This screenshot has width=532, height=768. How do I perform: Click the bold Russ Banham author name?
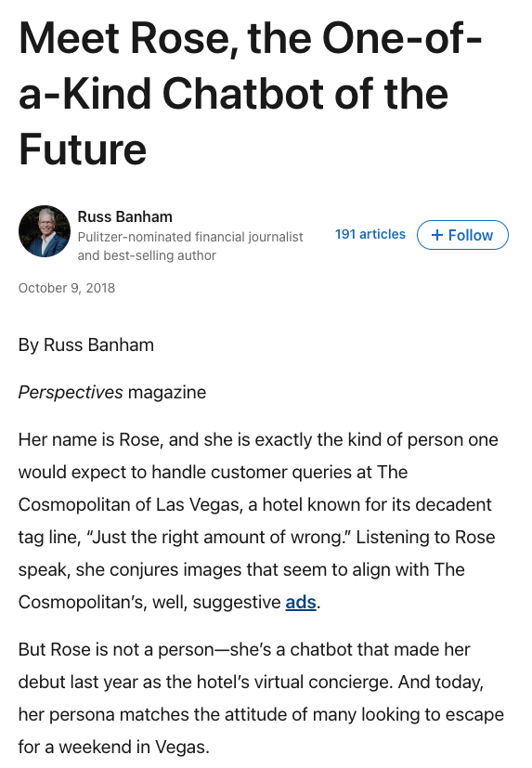[125, 216]
